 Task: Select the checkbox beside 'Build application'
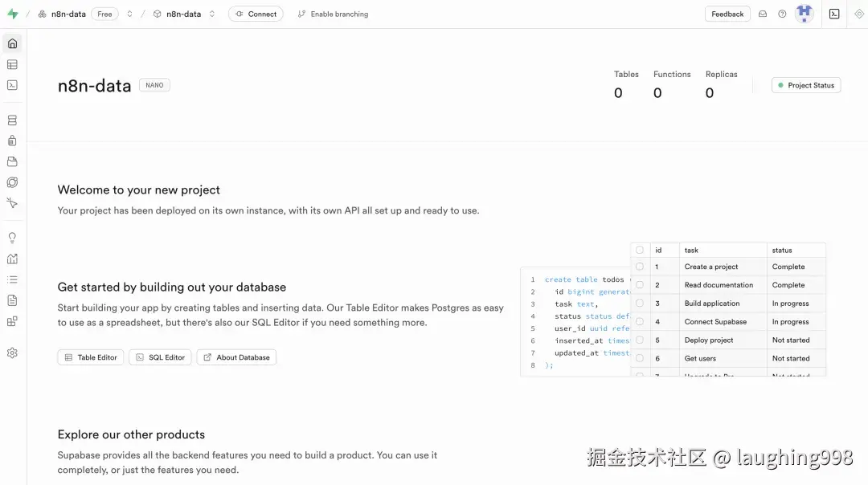coord(640,303)
